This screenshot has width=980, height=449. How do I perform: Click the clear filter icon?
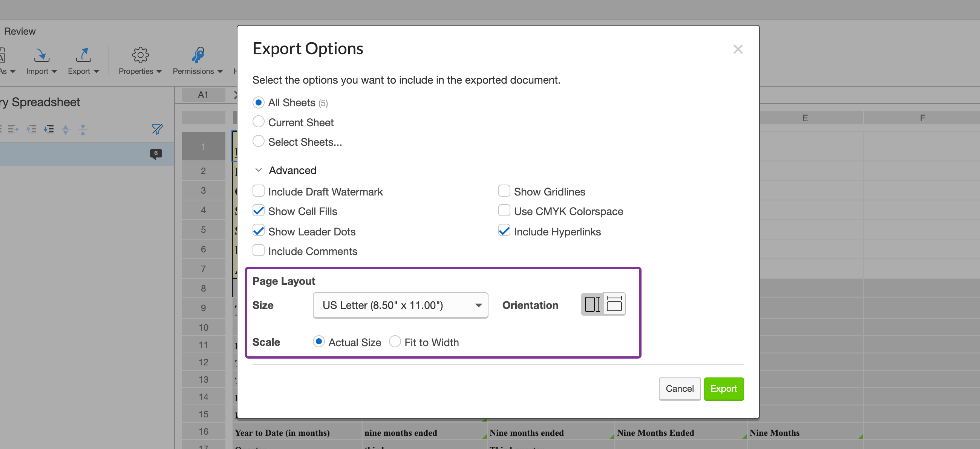pos(157,129)
